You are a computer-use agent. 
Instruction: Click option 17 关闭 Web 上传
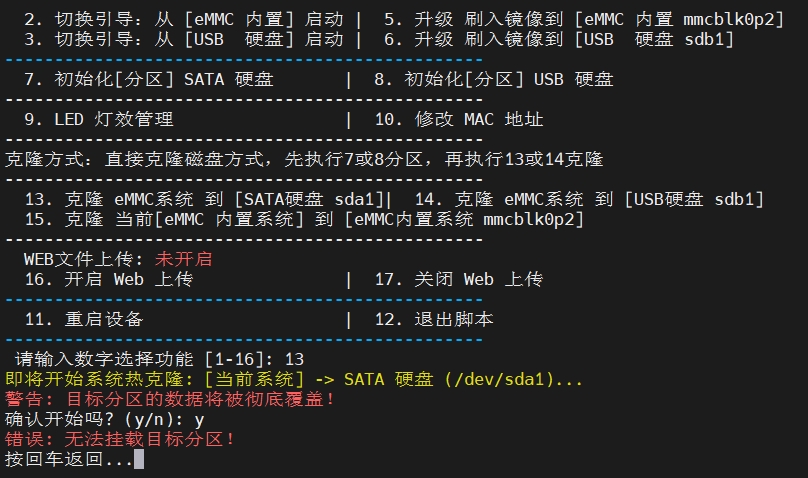(459, 279)
